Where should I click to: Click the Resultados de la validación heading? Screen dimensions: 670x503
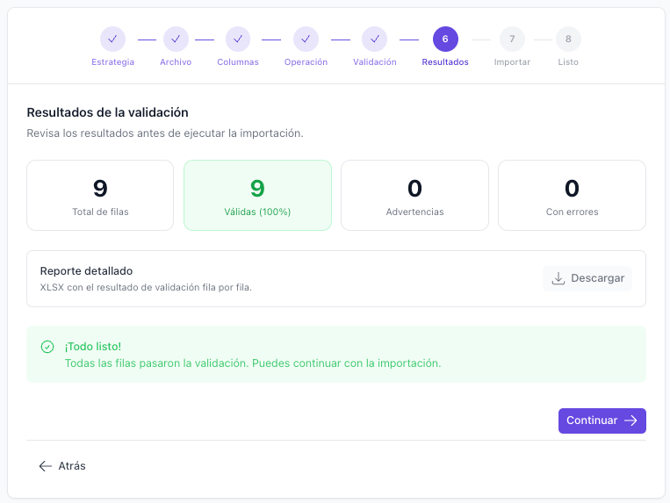(x=108, y=112)
